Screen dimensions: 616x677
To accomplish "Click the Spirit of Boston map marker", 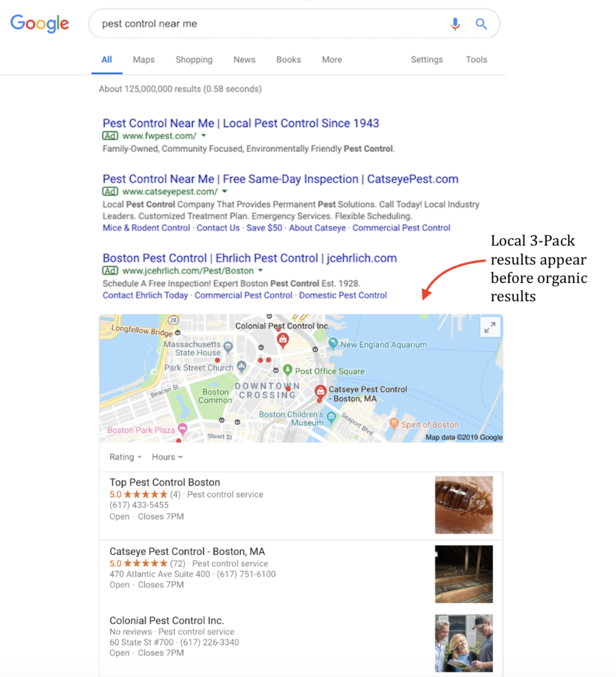I will click(394, 424).
